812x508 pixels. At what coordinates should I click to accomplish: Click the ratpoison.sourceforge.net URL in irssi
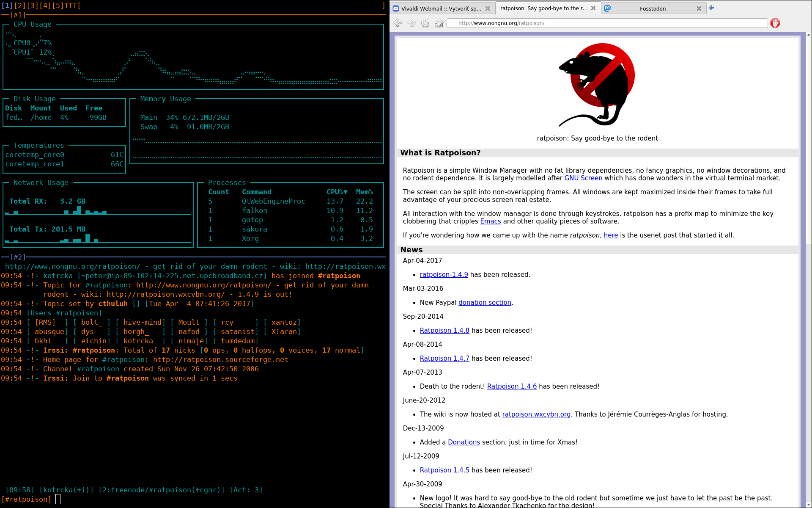point(221,360)
